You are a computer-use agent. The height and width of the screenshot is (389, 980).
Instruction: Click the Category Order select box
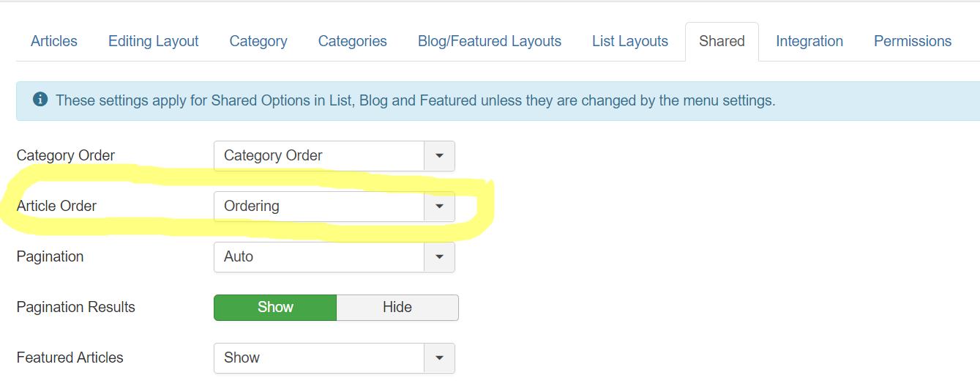pos(319,156)
